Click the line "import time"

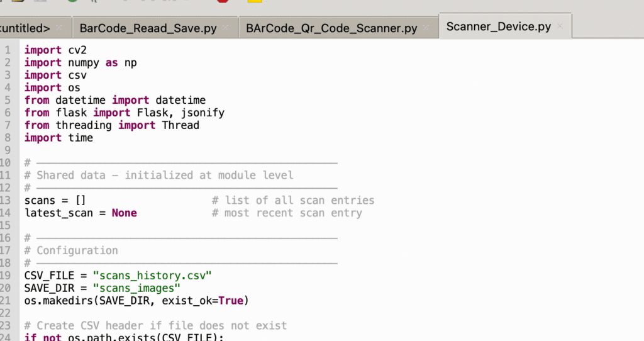[x=58, y=138]
